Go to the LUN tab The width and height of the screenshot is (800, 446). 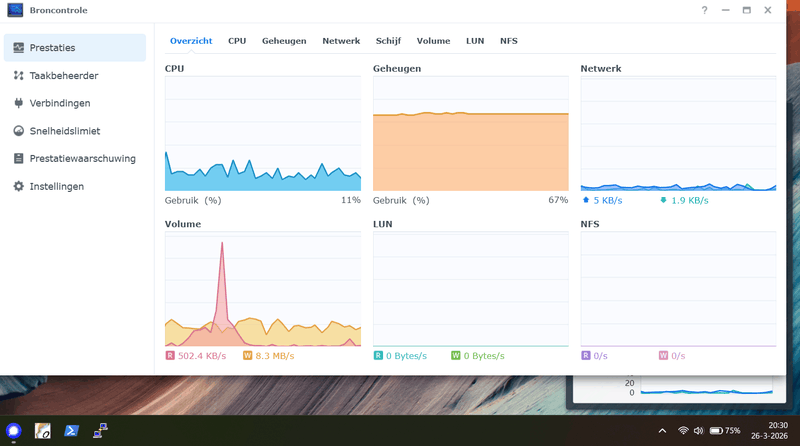pyautogui.click(x=475, y=41)
